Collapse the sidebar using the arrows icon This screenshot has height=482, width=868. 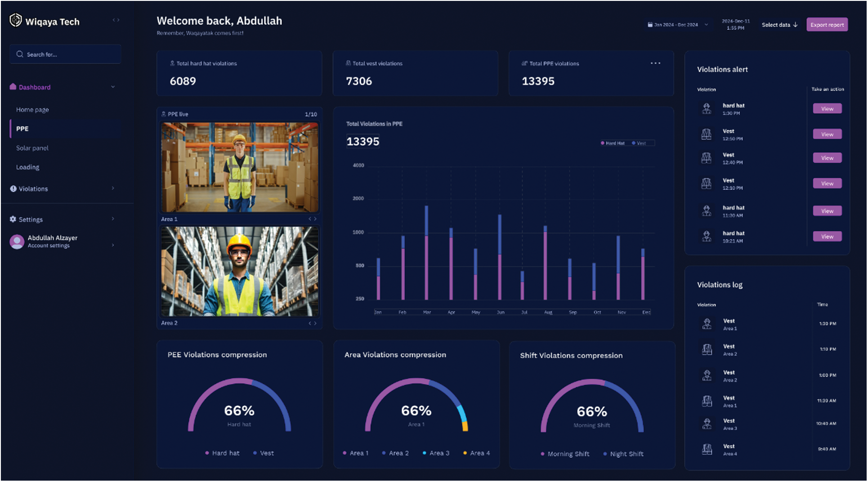pyautogui.click(x=116, y=20)
